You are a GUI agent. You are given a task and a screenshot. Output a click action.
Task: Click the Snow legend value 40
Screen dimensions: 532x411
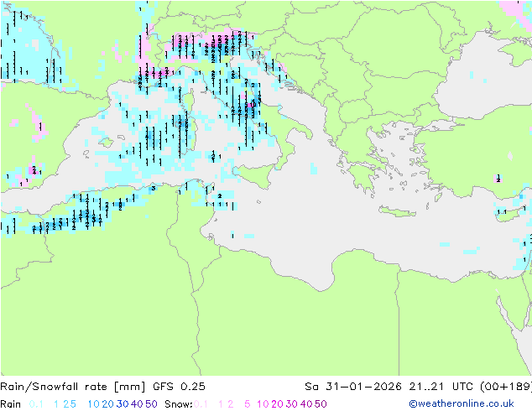pyautogui.click(x=306, y=404)
